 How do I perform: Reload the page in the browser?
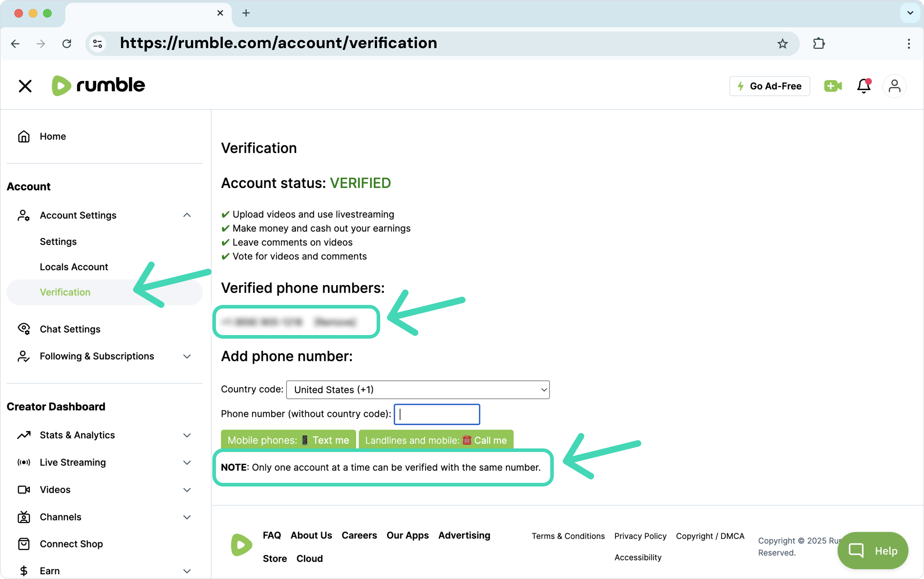(67, 44)
